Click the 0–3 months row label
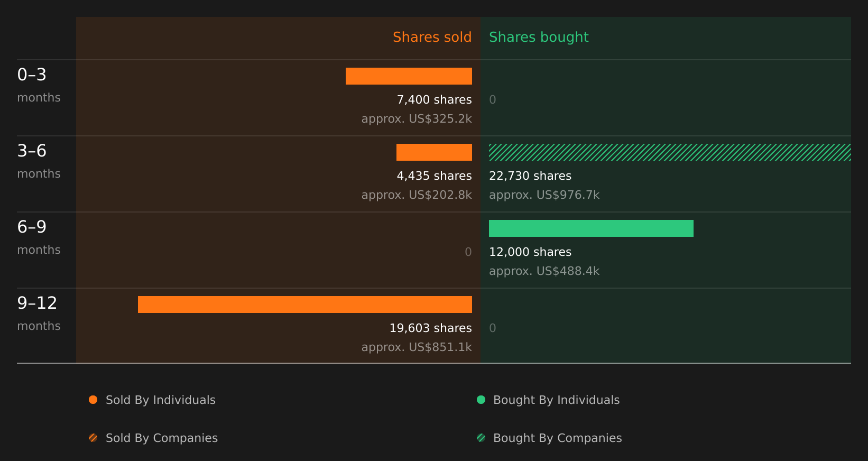The image size is (868, 461). click(39, 85)
